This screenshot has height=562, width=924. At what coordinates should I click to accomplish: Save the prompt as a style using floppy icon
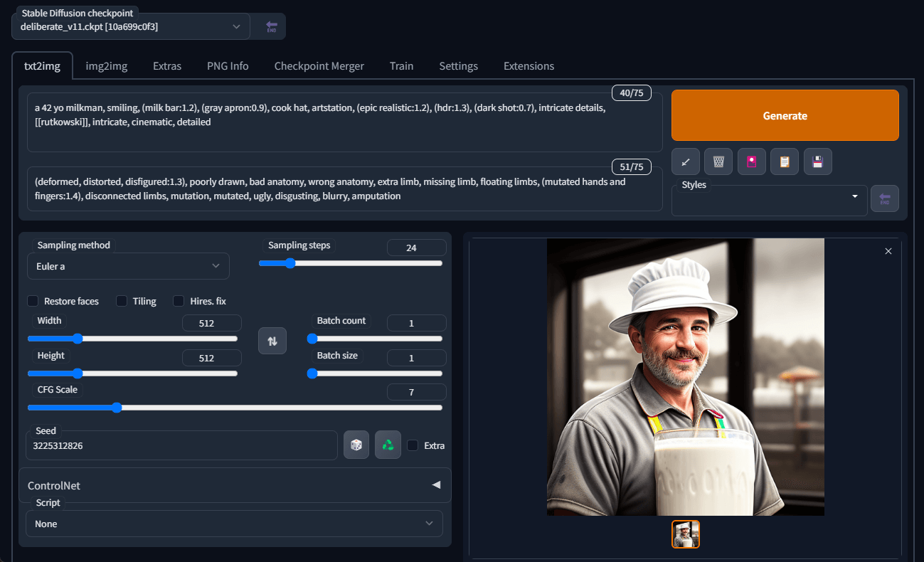click(x=818, y=161)
